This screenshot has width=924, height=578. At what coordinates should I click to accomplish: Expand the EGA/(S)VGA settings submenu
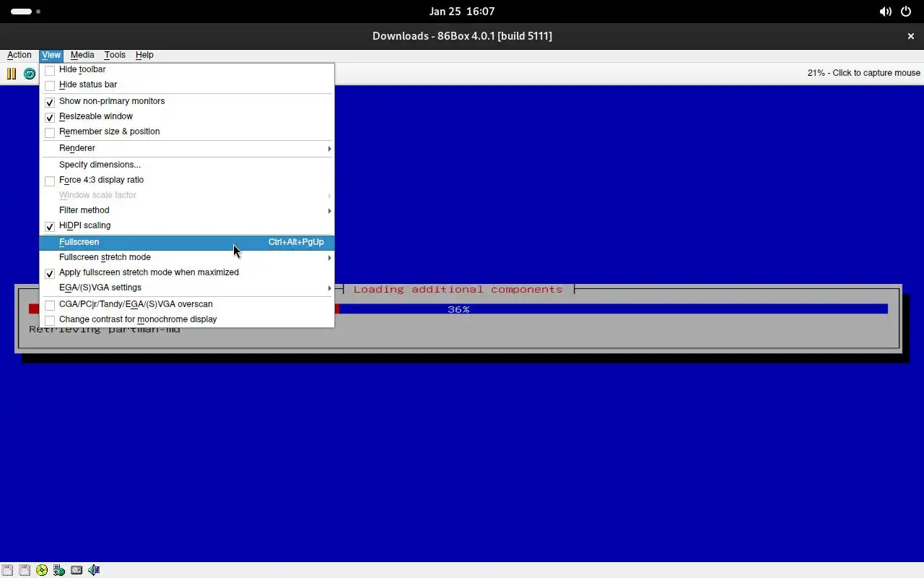(187, 288)
